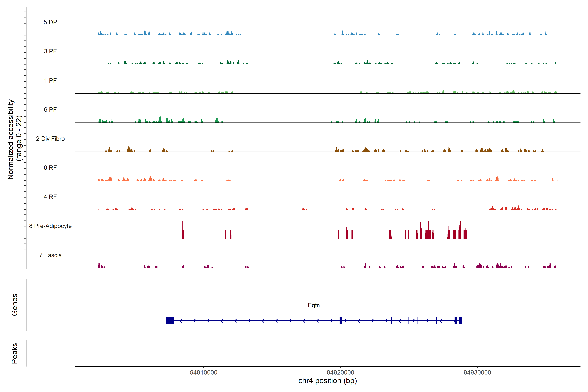Image resolution: width=588 pixels, height=392 pixels.
Task: Select the 7 Fascia track label
Action: (50, 255)
